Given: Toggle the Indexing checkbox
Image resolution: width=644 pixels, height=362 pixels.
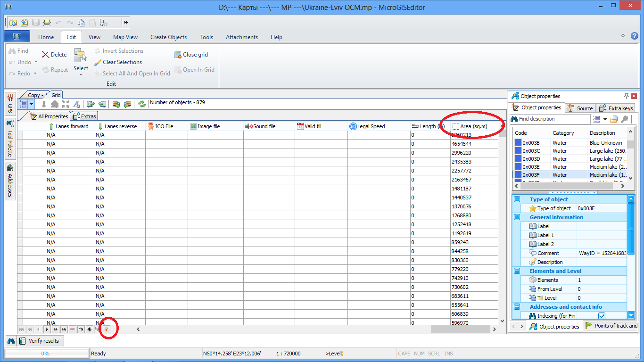Looking at the screenshot, I should pos(602,316).
